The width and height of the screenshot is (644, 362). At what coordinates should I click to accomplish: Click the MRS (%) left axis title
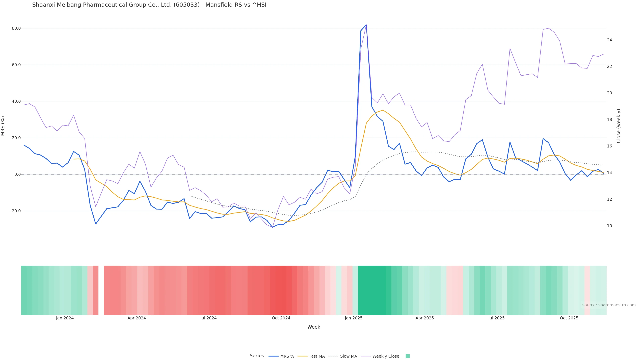click(3, 126)
